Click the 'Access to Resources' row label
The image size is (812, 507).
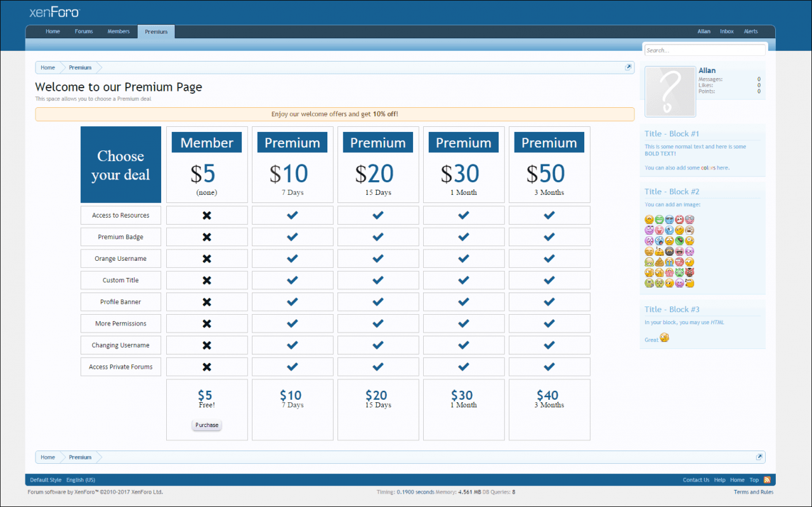(x=121, y=215)
